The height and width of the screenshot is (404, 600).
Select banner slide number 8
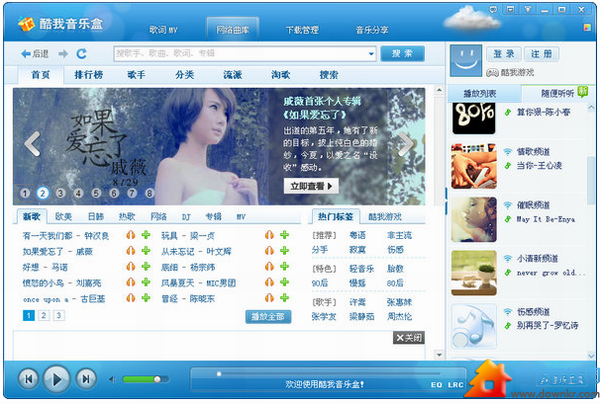point(150,193)
